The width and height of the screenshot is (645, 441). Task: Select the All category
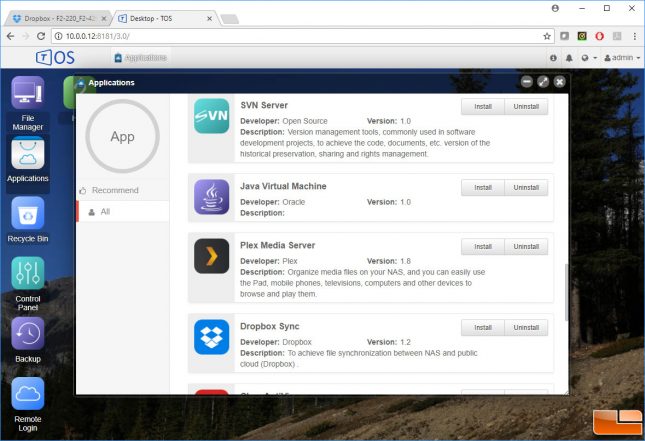pos(123,212)
